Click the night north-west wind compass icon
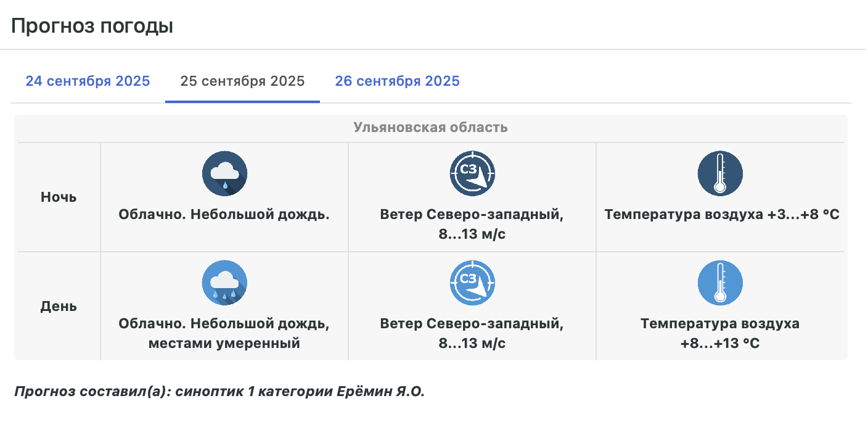 click(x=472, y=174)
